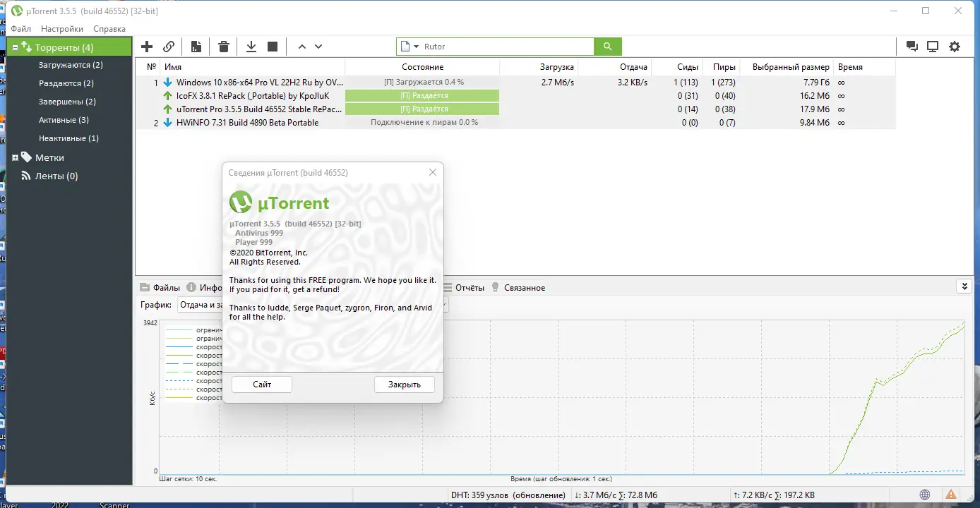Click the Remove Torrent trash icon

coord(223,46)
